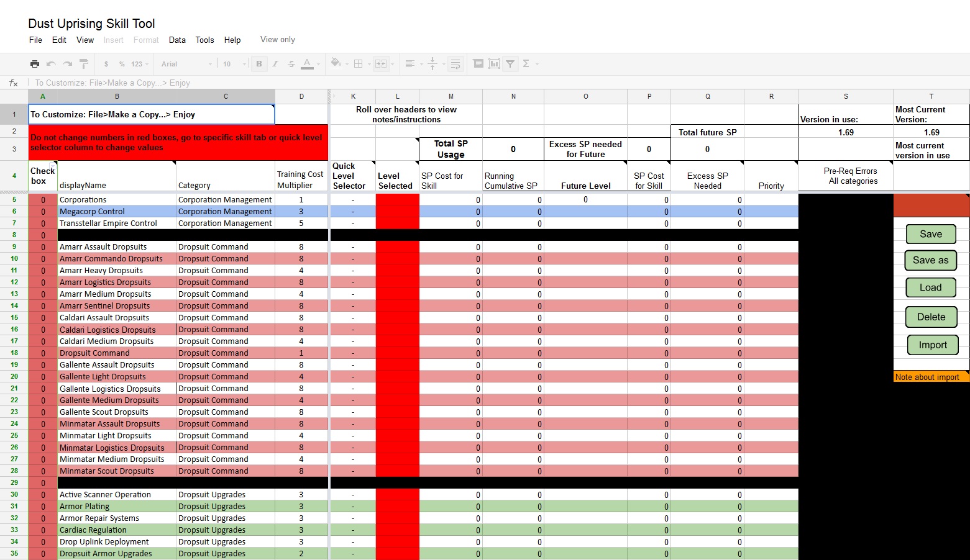The width and height of the screenshot is (970, 560).
Task: Click the Merge cells icon
Action: click(380, 63)
